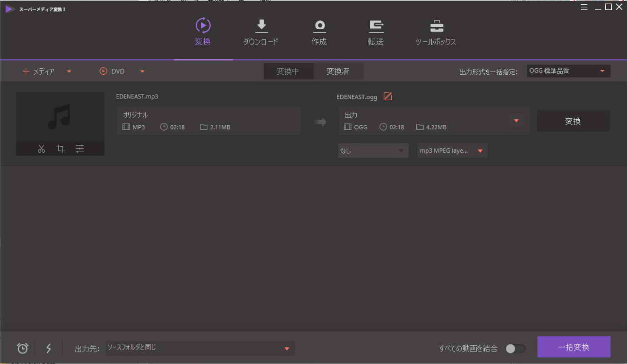627x364 pixels.
Task: Switch to the 変換中 tab
Action: [288, 71]
